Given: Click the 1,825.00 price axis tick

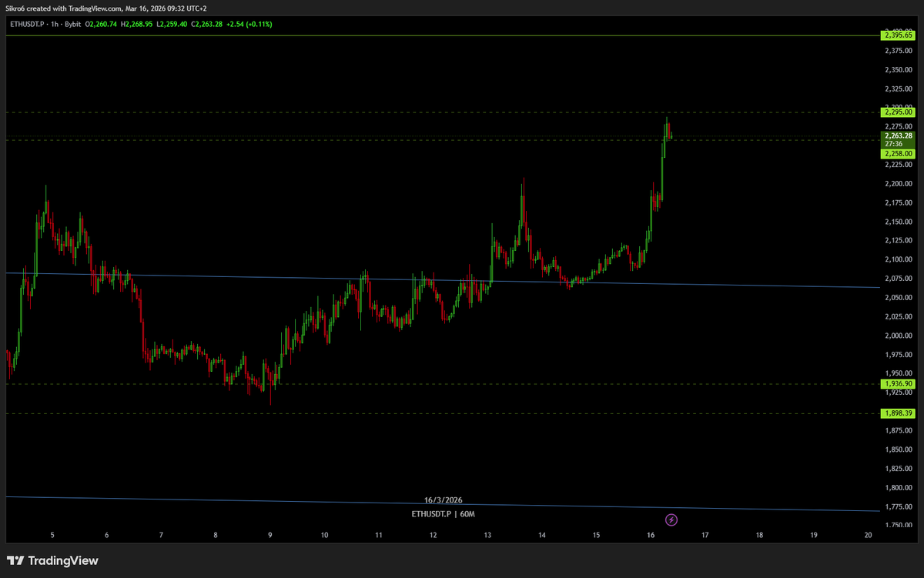Looking at the screenshot, I should pyautogui.click(x=899, y=469).
